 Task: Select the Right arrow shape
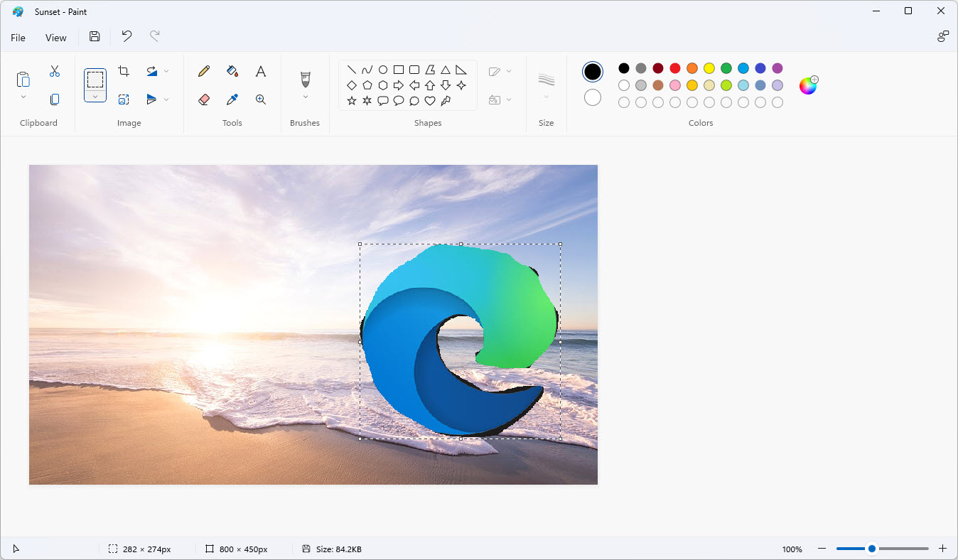[399, 85]
